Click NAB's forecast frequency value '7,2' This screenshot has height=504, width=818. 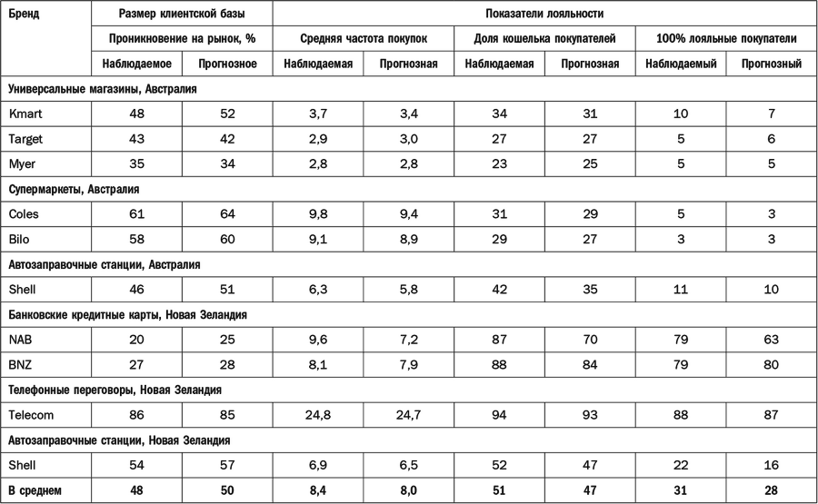(409, 340)
